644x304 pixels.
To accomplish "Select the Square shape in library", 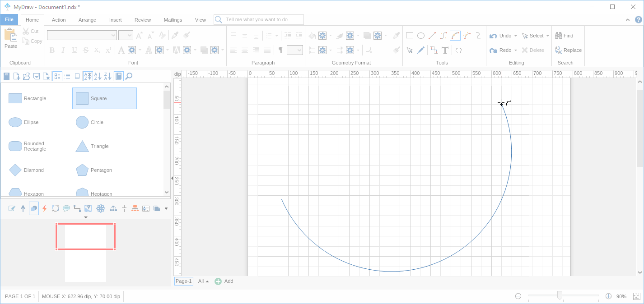I will click(x=104, y=98).
